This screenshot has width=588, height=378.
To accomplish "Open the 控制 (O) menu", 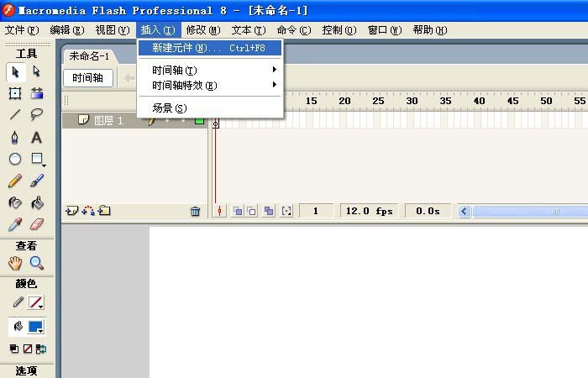I will click(339, 30).
